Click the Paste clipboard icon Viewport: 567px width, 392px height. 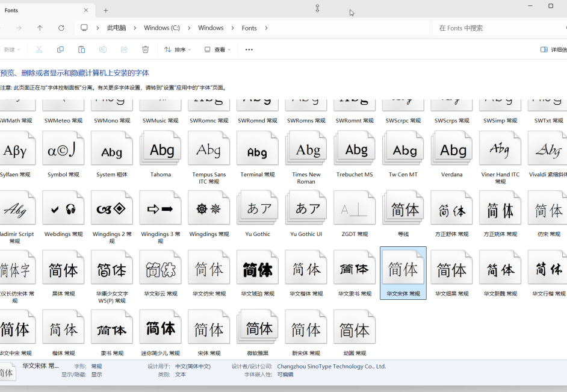(x=82, y=49)
